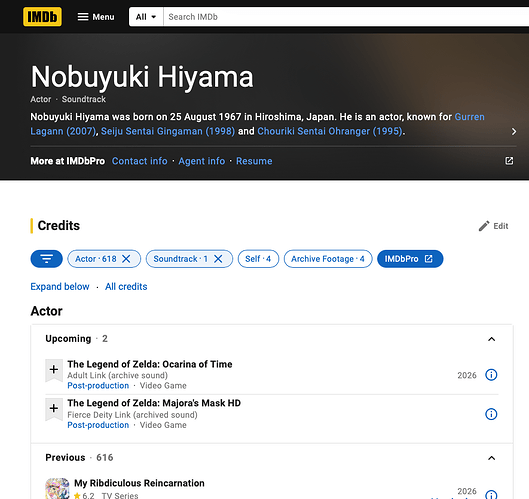Open The Legend of Zelda: Majora's Mask HD

pos(154,403)
